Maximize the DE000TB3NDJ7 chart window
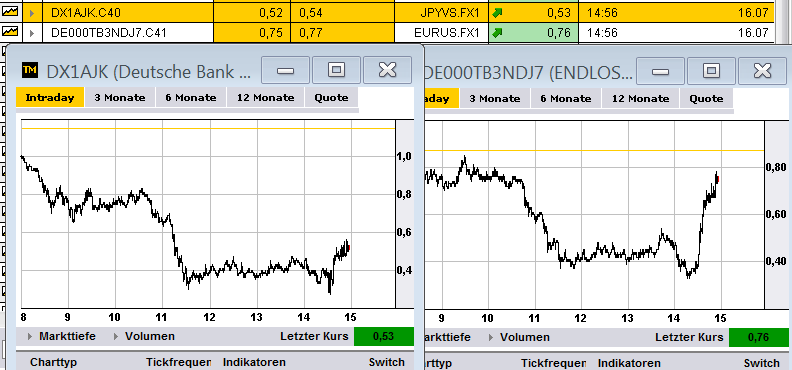The height and width of the screenshot is (370, 792). tap(711, 71)
